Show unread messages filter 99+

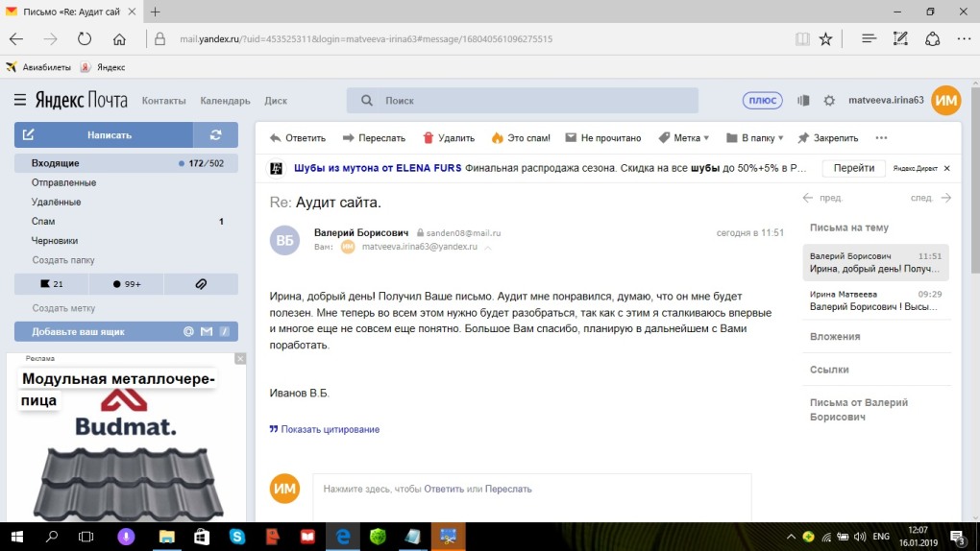pos(126,284)
